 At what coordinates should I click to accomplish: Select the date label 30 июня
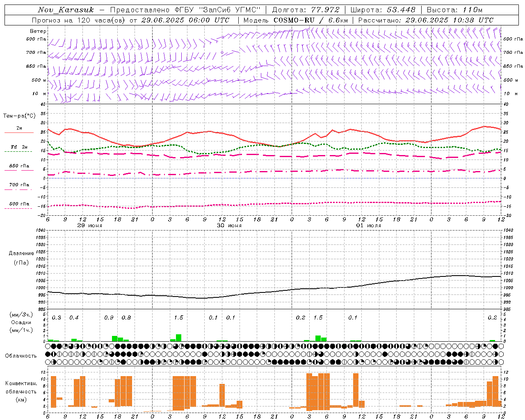pos(229,226)
